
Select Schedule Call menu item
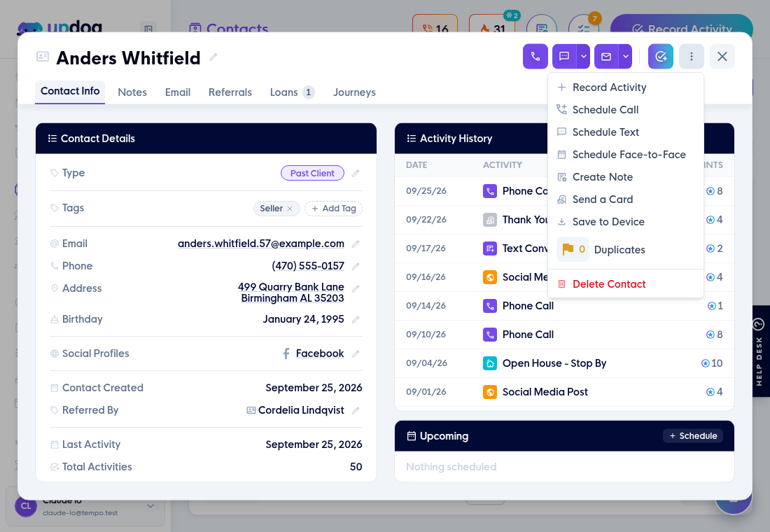[626, 109]
